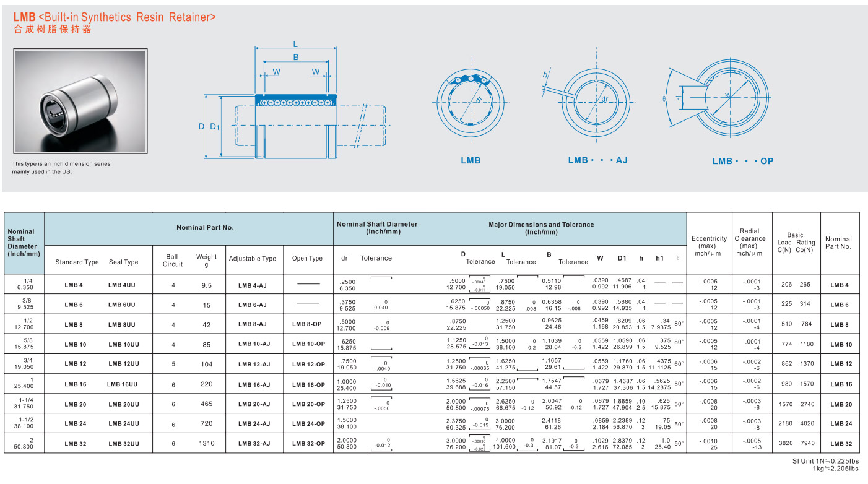Click the closed-type LMB end-view diagram

[471, 102]
